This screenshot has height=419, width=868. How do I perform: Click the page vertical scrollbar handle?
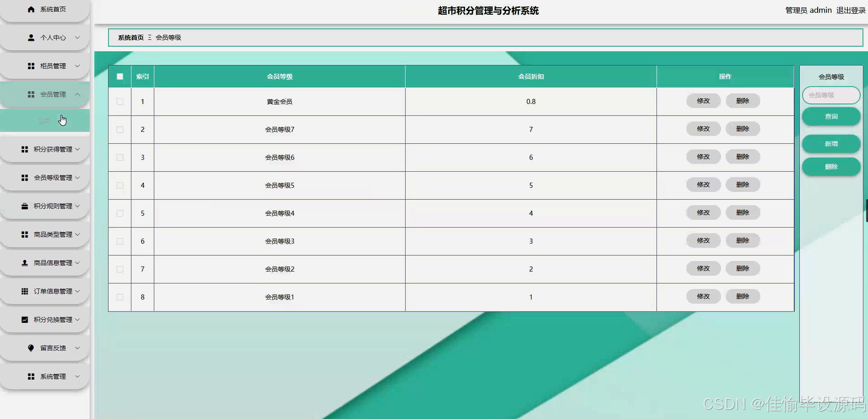867,211
